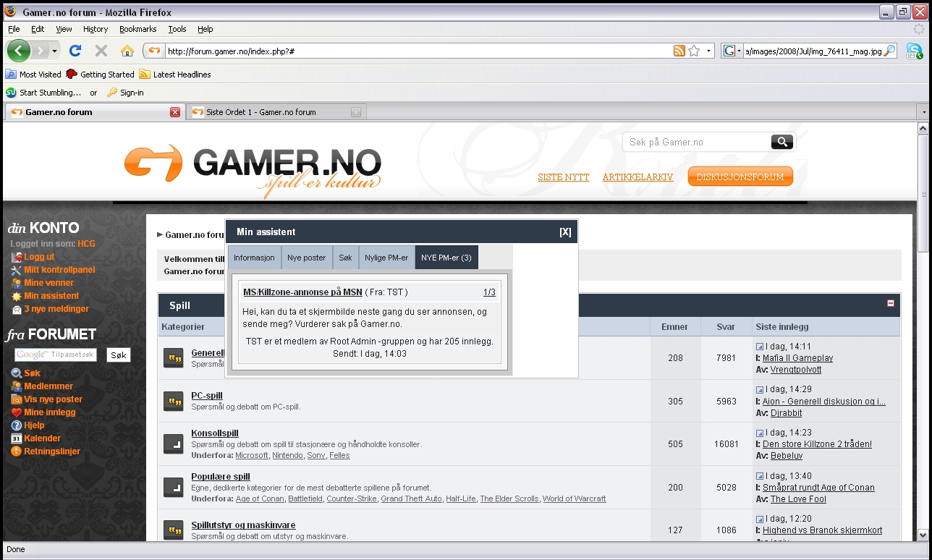The height and width of the screenshot is (560, 932).
Task: Open Den store Killzone 2 tråden! link
Action: pyautogui.click(x=817, y=444)
